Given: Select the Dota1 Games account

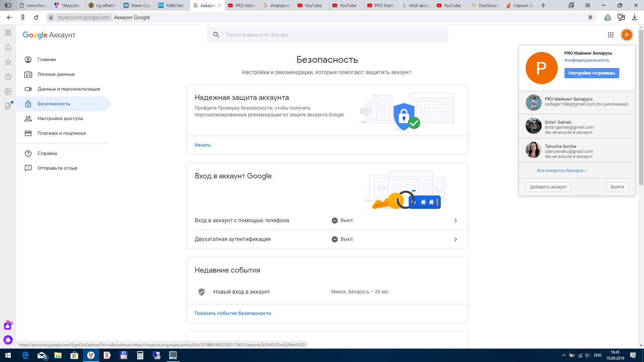Looking at the screenshot, I should [x=577, y=126].
